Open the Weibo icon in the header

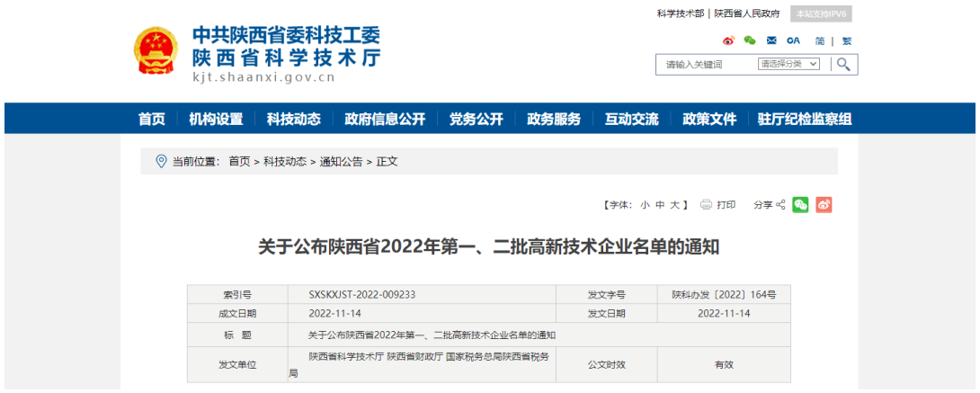tap(728, 40)
